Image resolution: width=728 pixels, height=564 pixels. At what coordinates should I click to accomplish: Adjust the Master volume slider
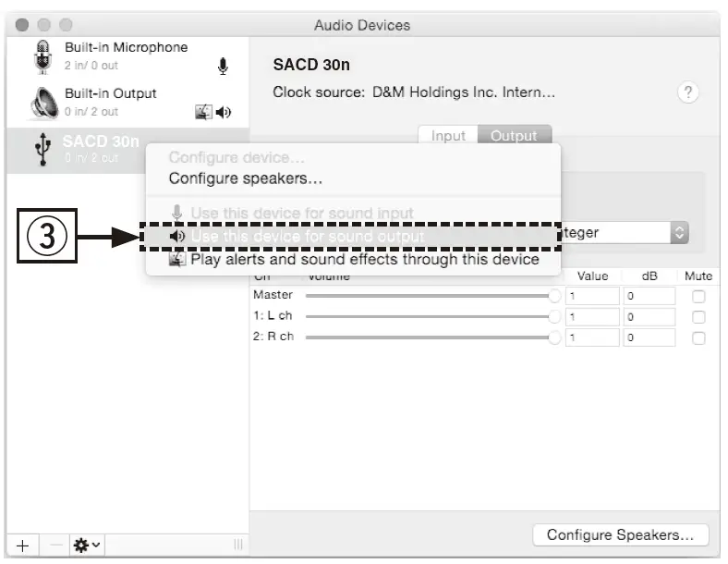432,296
